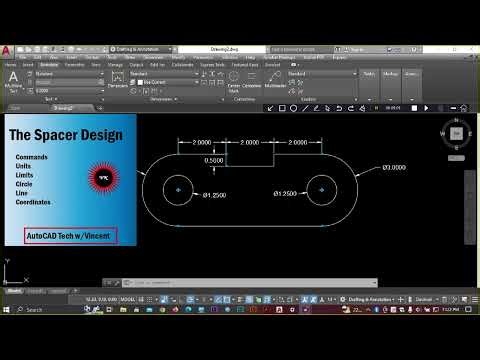The width and height of the screenshot is (480, 360).
Task: Switch to the Output ribbon tab
Action: 136,65
